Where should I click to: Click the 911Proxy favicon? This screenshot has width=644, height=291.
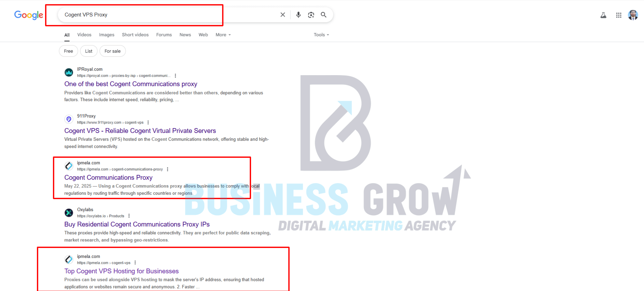click(69, 119)
